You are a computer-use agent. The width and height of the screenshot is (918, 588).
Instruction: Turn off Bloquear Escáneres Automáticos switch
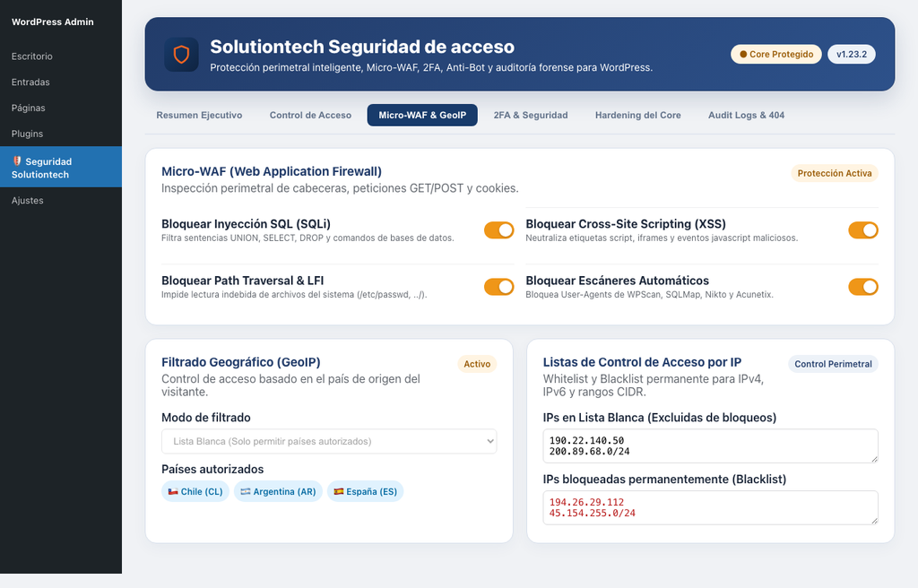[863, 287]
